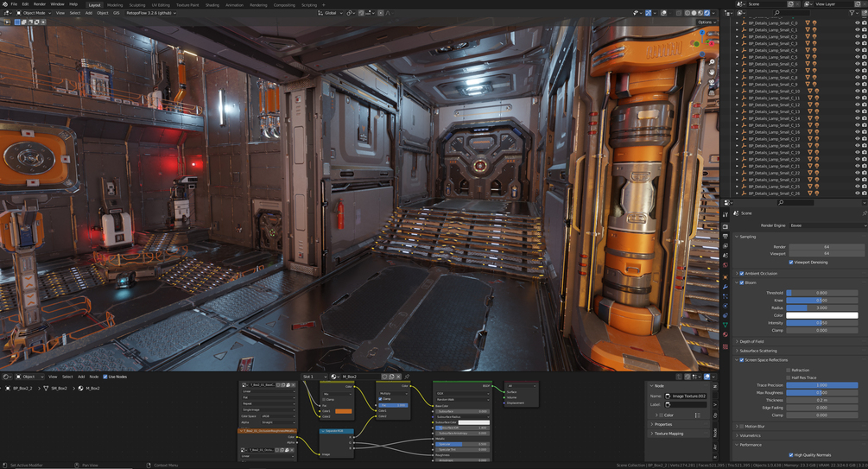Hide BP_Details_Lamp_Small_C_12 with eye icon
Viewport: 868px width, 469px height.
tap(858, 105)
